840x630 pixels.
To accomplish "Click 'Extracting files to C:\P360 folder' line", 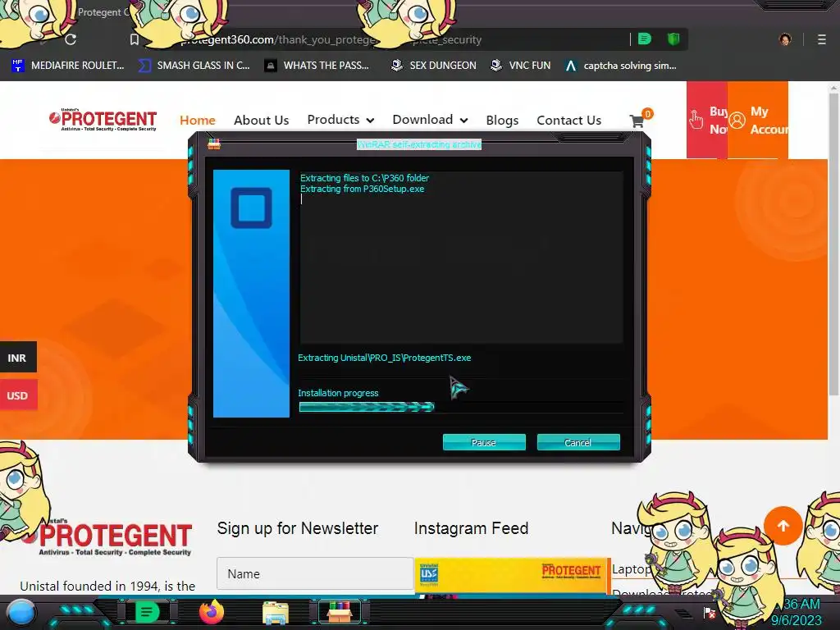I will 364,178.
